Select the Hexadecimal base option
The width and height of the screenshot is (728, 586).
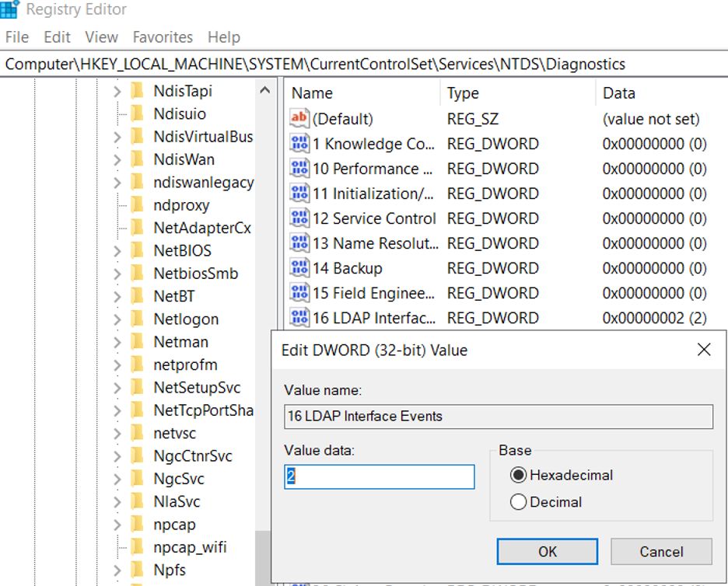518,475
